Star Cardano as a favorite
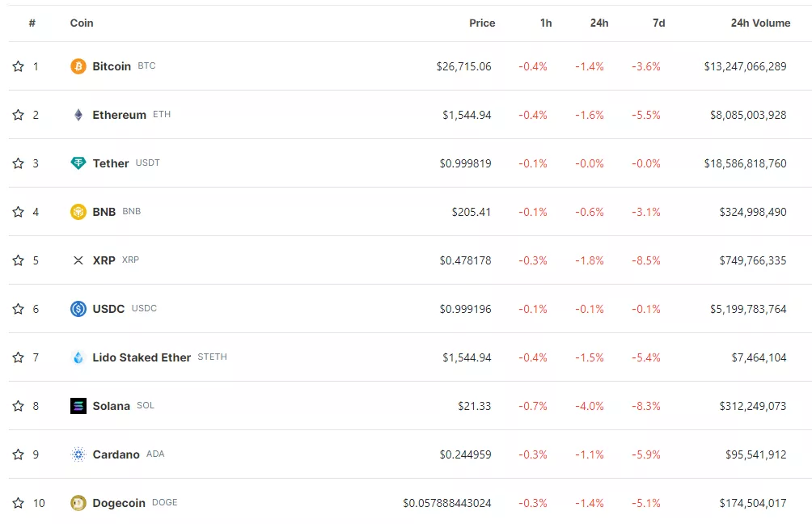This screenshot has height=524, width=812. (x=19, y=454)
